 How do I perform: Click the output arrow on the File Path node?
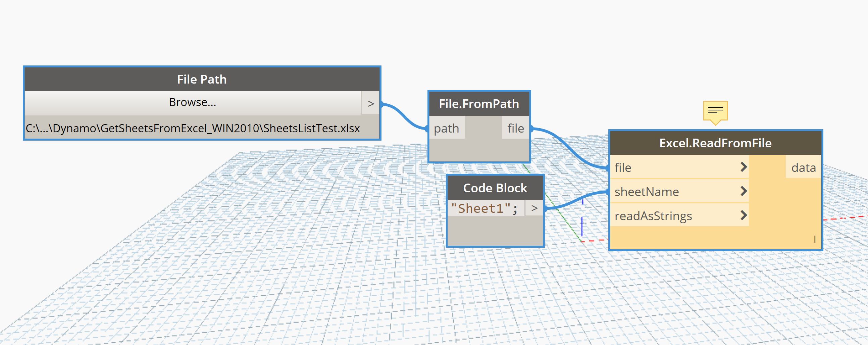pyautogui.click(x=370, y=103)
